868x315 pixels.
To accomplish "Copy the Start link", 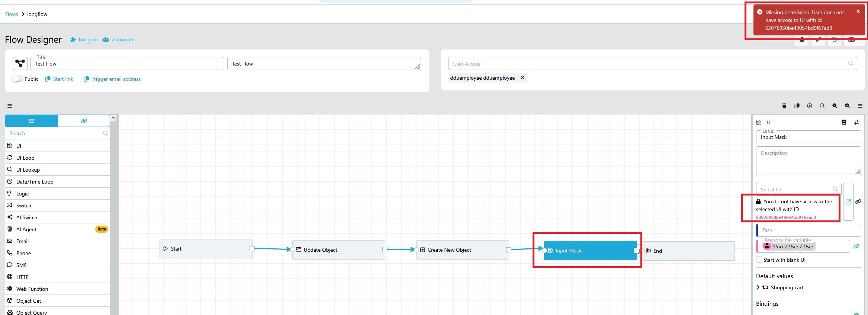I will point(59,79).
